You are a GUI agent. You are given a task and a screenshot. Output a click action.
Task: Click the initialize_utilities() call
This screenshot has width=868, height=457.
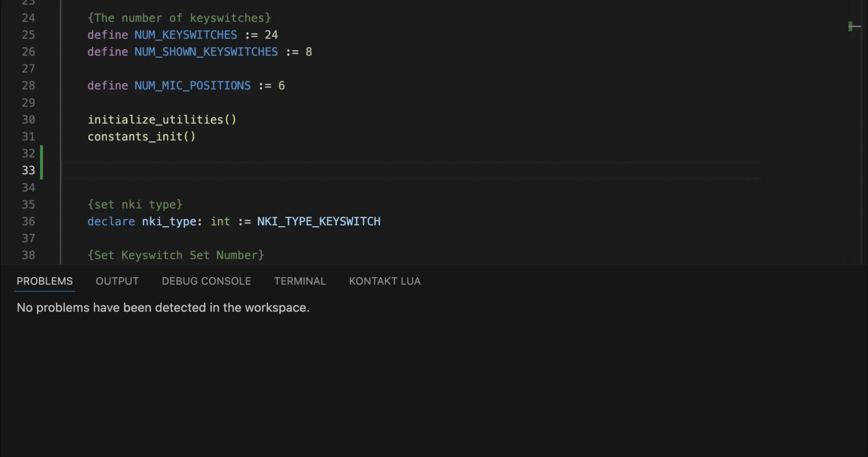click(x=162, y=120)
